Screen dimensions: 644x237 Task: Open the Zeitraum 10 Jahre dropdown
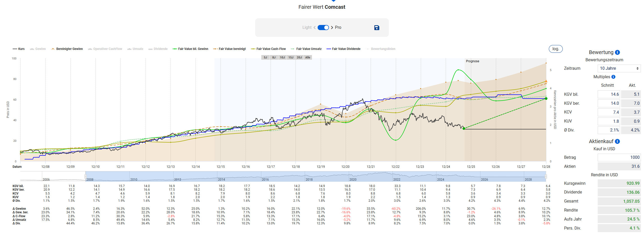(619, 68)
